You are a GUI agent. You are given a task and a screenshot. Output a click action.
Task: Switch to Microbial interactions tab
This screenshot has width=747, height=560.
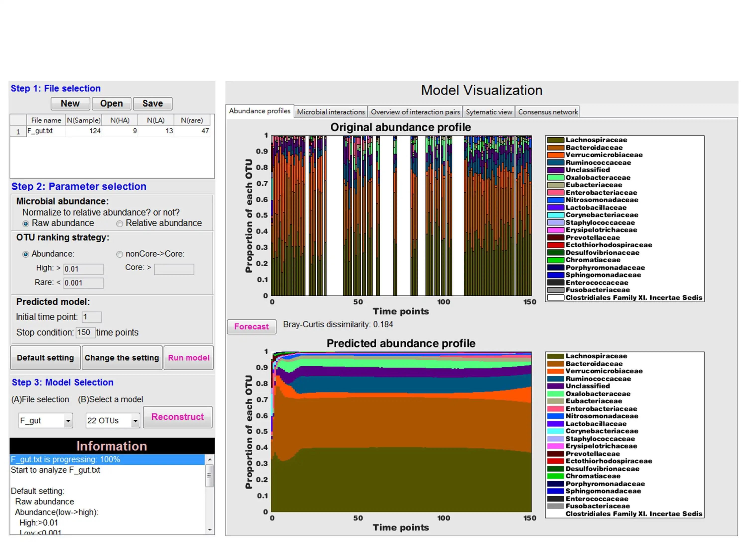(331, 112)
